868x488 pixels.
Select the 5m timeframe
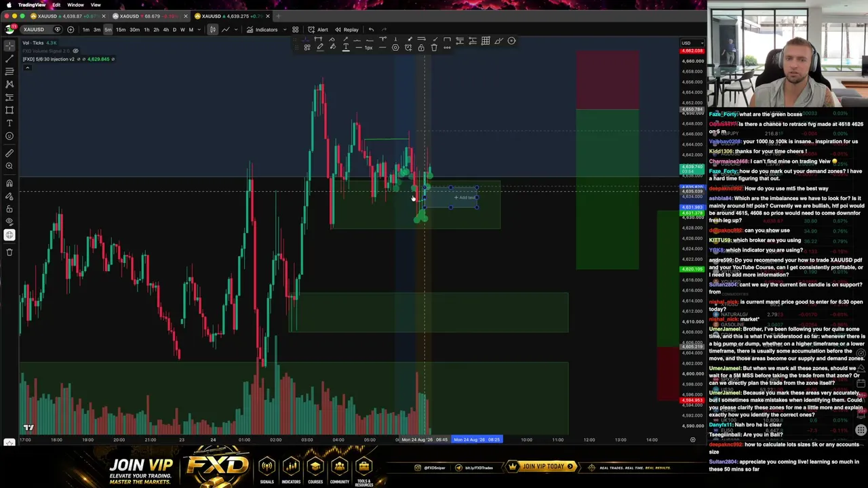coord(108,30)
